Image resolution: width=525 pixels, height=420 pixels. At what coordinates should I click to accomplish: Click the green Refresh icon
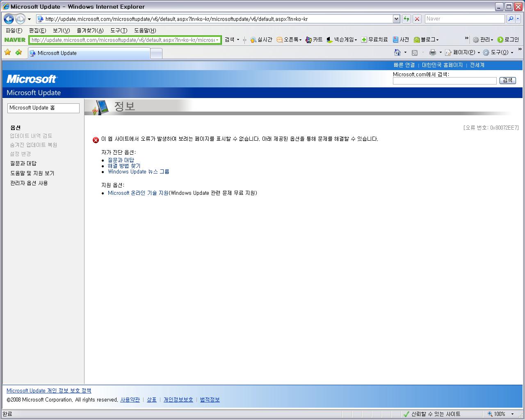406,19
